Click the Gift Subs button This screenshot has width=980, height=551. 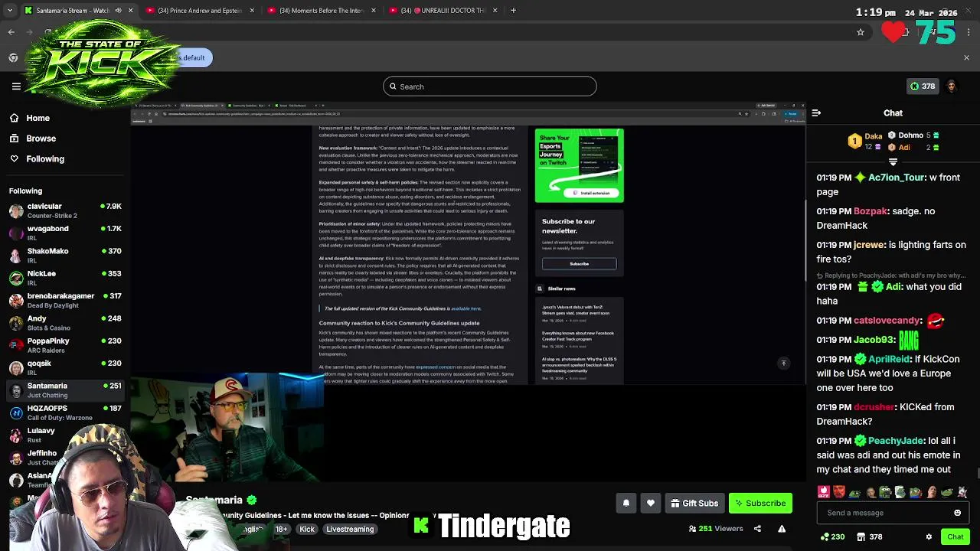694,504
